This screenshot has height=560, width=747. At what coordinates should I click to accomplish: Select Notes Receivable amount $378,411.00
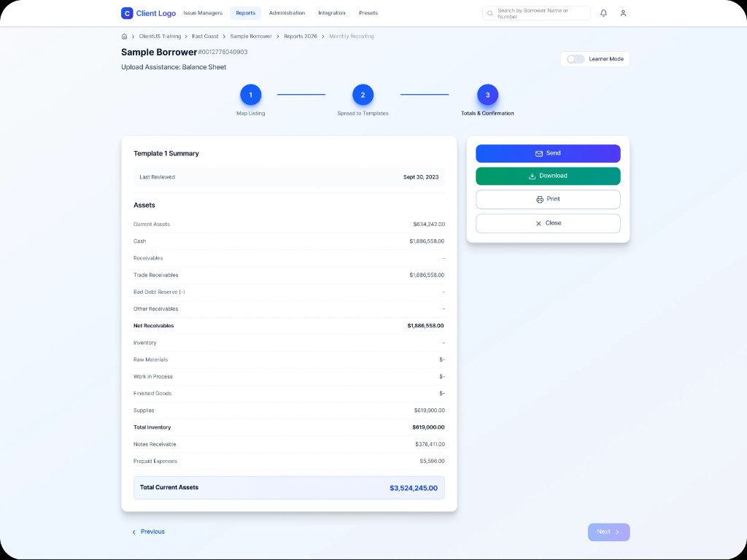pos(430,444)
